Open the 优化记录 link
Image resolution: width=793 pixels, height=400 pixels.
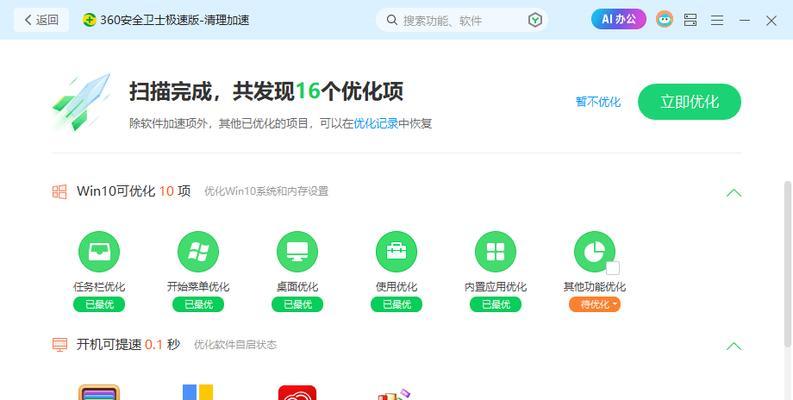376,123
